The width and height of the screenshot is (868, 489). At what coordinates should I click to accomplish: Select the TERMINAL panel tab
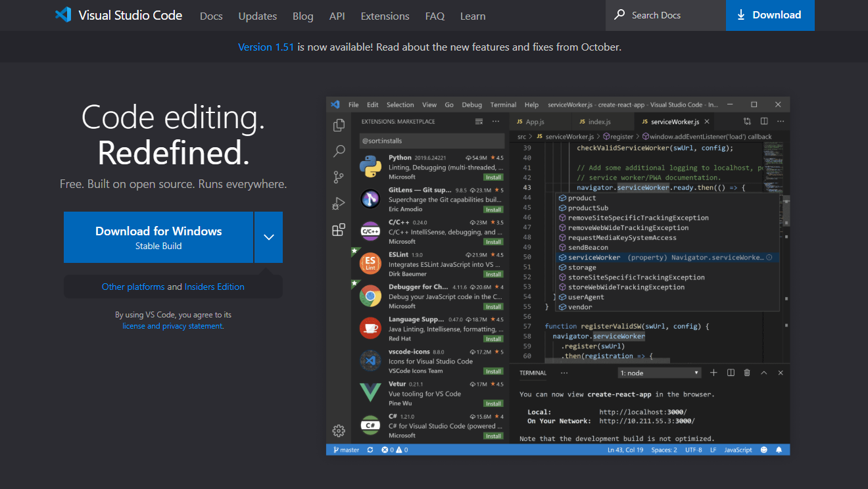click(533, 373)
